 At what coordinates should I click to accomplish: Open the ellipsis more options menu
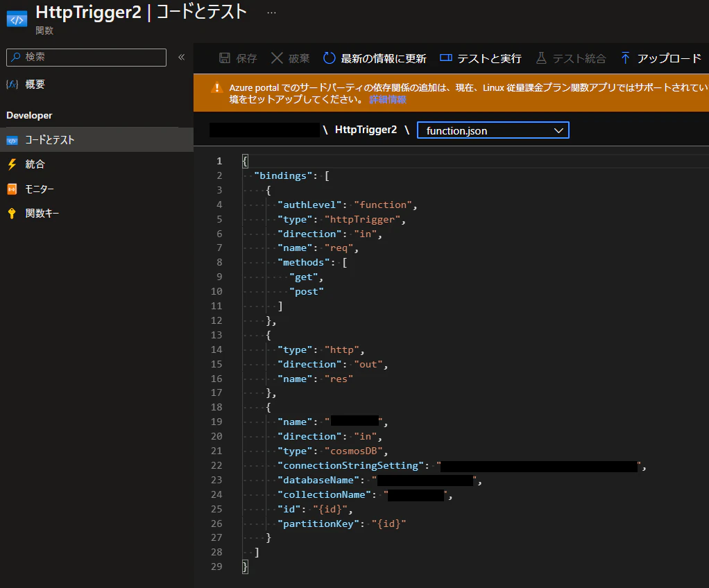(271, 12)
